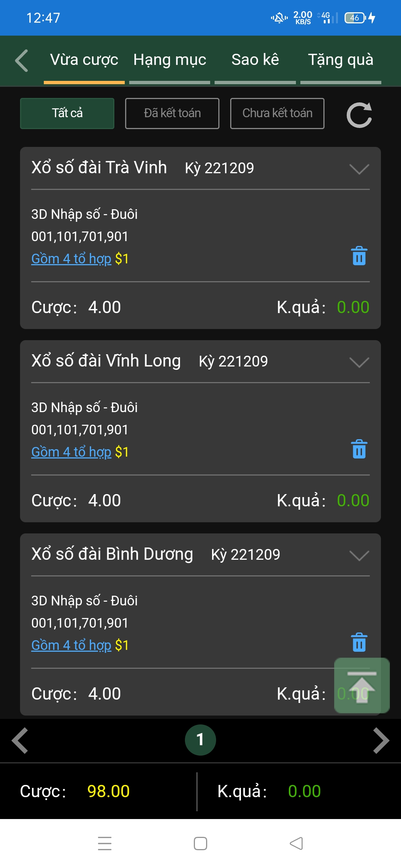Screen dimensions: 401x868
Task: Filter by Chưa kết toán
Action: pyautogui.click(x=277, y=114)
